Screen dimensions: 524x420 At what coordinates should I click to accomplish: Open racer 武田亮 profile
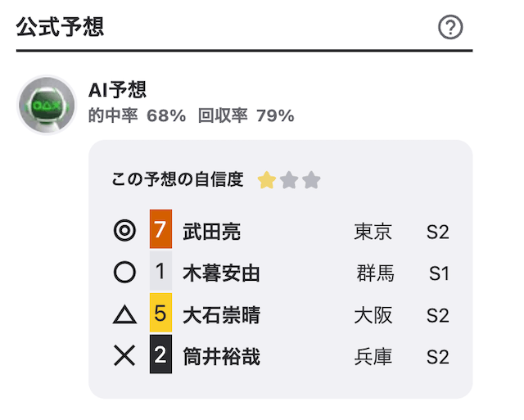(211, 231)
